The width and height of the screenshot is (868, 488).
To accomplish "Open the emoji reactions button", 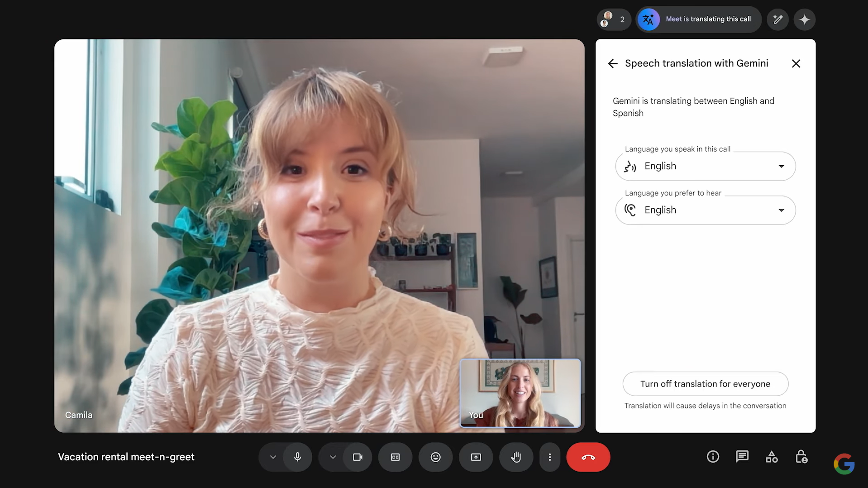I will [435, 457].
